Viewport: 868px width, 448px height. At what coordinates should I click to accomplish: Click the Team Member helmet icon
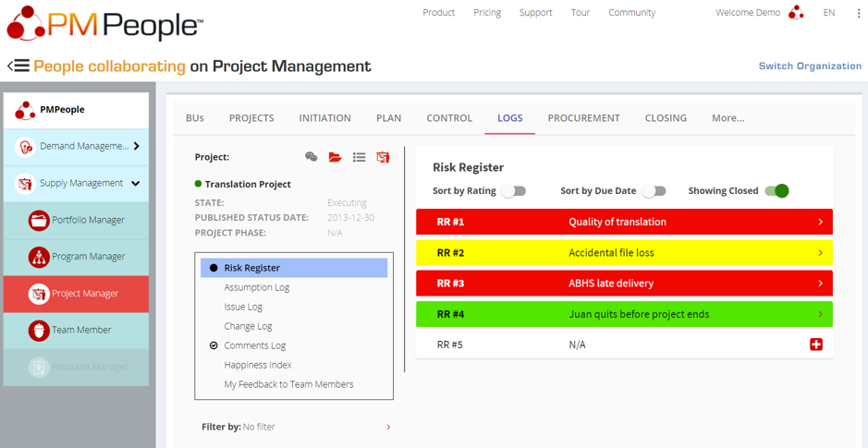pos(39,330)
